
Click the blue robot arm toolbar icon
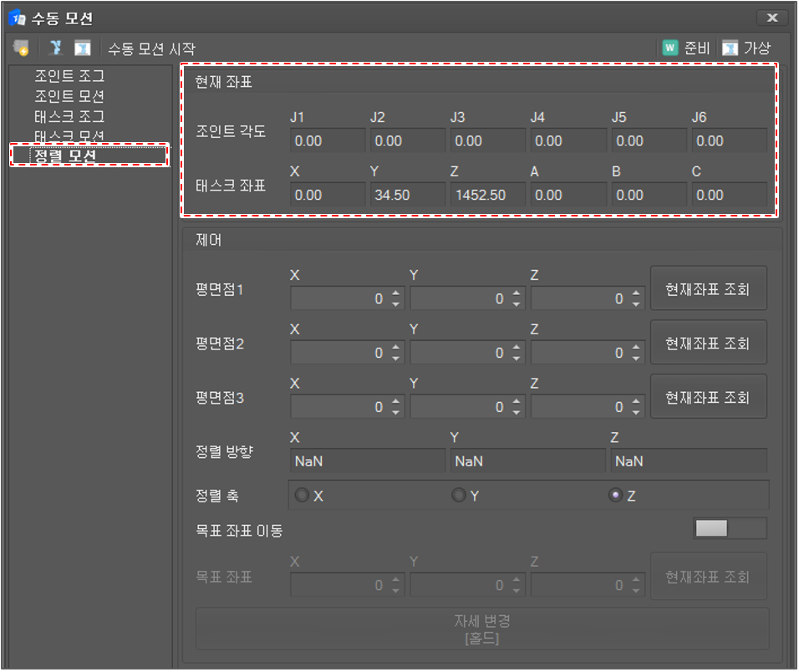(x=55, y=48)
